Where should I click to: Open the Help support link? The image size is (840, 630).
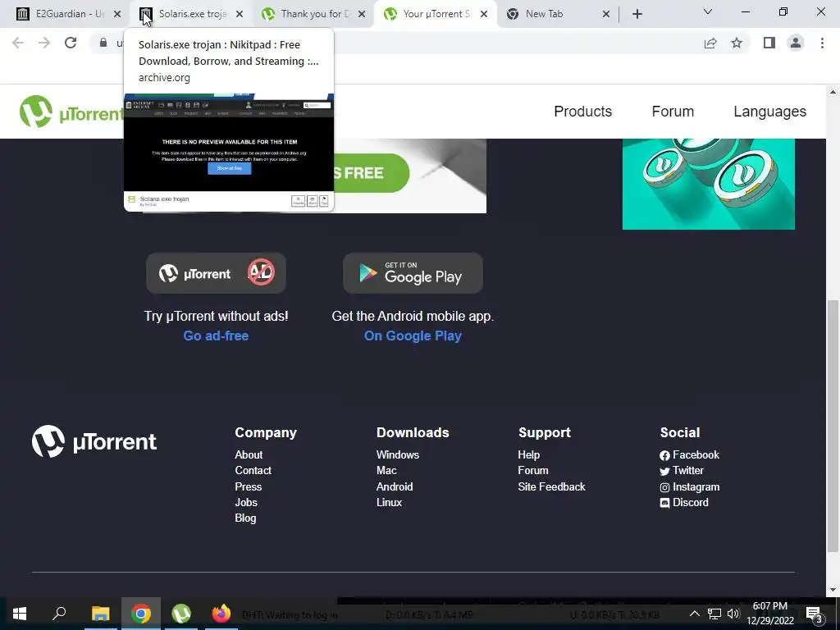coord(529,454)
